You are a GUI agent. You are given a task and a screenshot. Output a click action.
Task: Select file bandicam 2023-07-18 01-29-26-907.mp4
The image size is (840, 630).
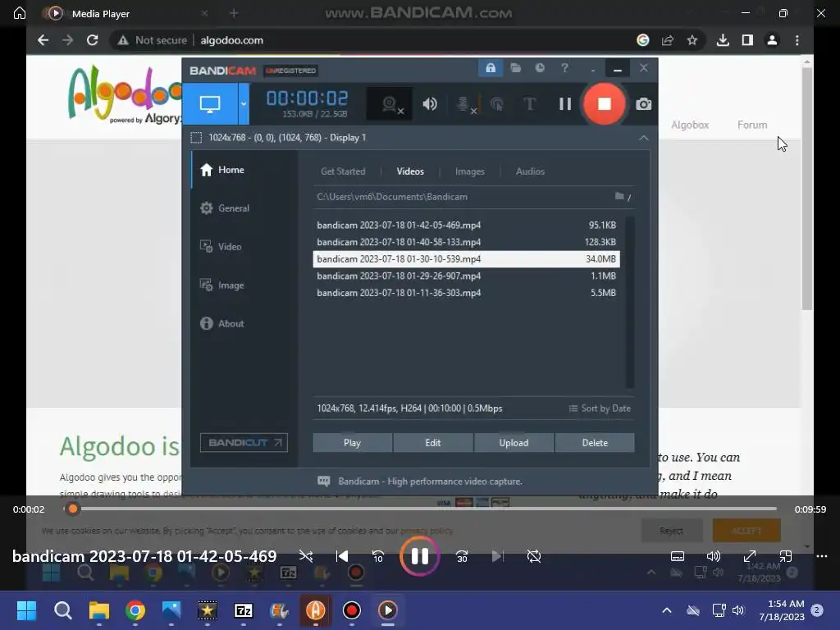(466, 276)
